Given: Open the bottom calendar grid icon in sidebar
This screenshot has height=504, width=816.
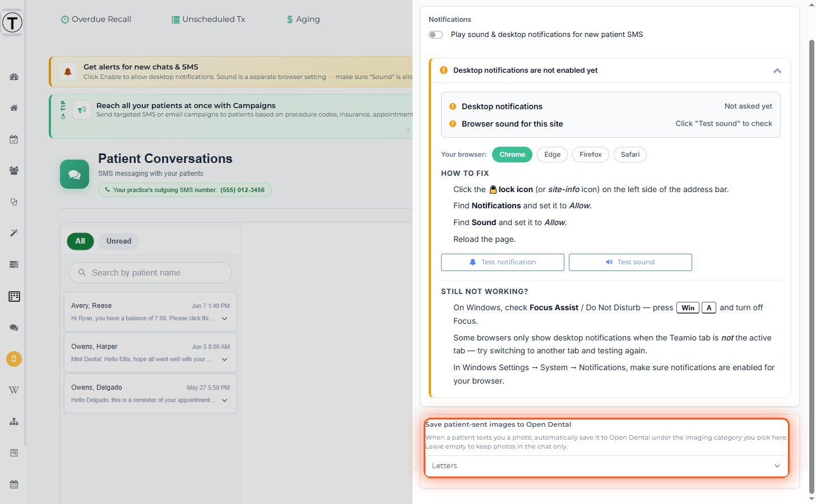Looking at the screenshot, I should tap(14, 484).
